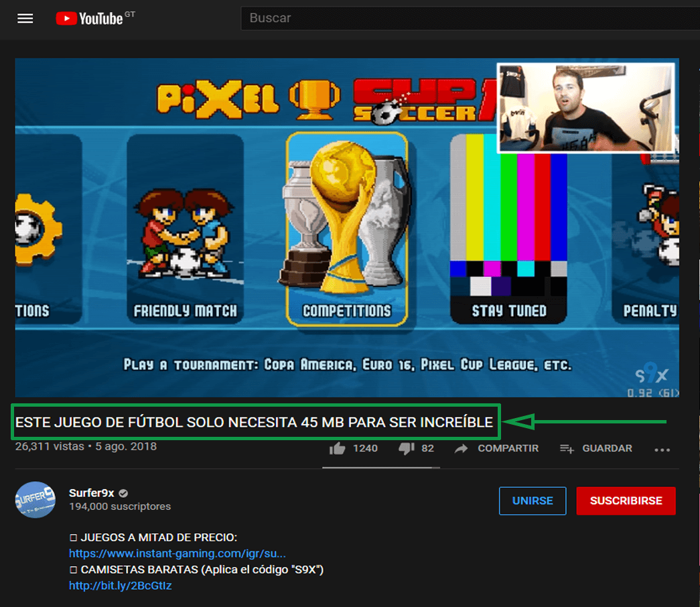Click the JUEGOS A MITAD DE PRECIO line

[x=153, y=537]
